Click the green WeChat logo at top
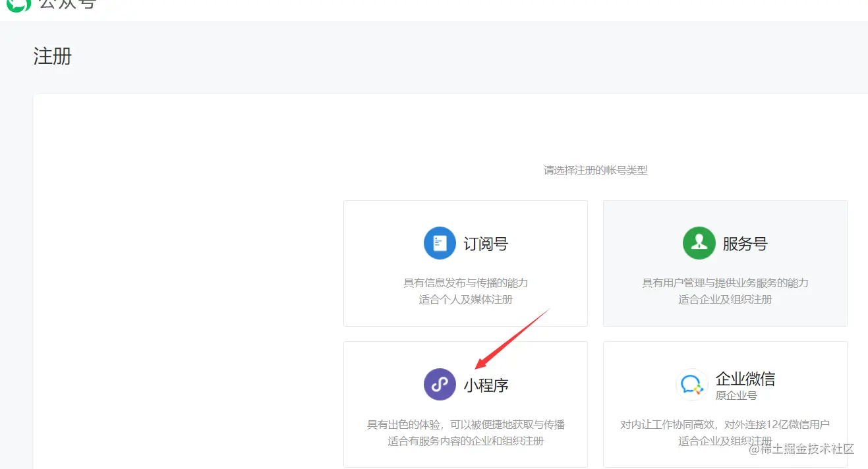The image size is (868, 469). (18, 4)
